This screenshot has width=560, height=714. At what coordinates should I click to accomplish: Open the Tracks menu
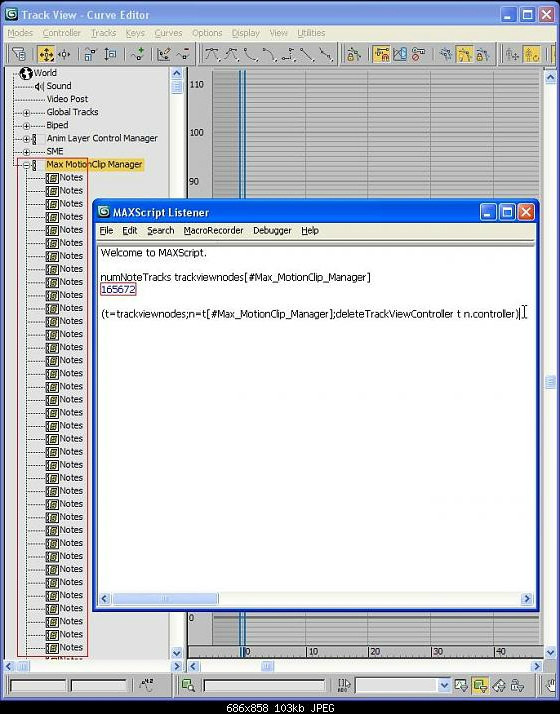point(103,33)
